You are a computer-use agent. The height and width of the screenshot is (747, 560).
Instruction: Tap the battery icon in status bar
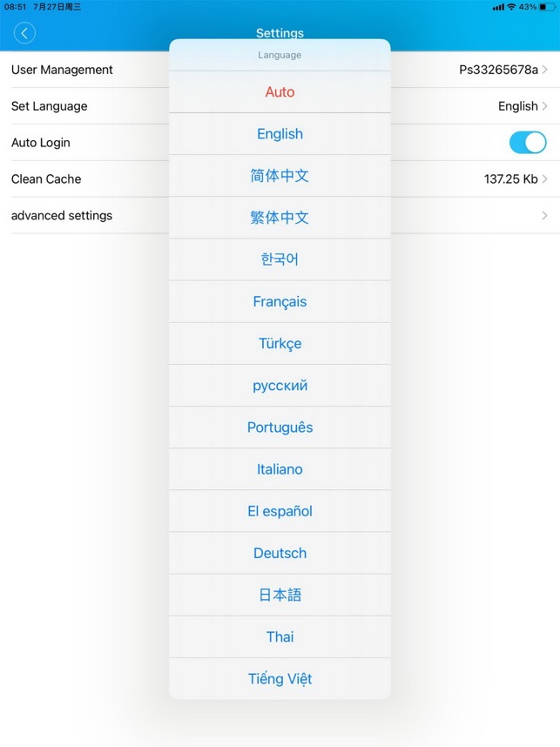click(547, 7)
